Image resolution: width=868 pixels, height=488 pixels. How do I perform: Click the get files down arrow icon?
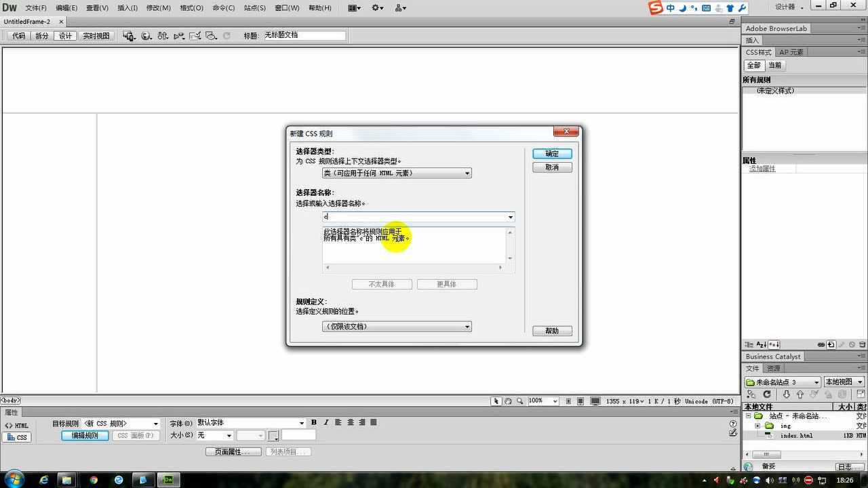click(x=786, y=394)
